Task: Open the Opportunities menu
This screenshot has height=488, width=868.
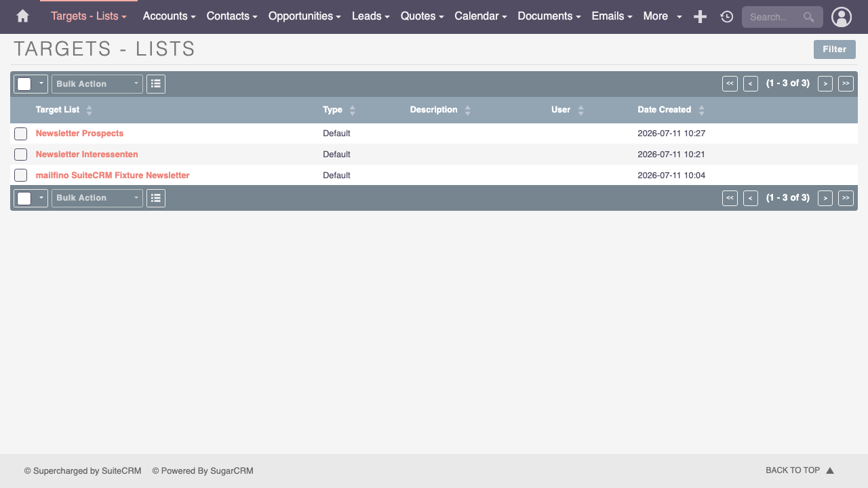Action: pos(304,16)
